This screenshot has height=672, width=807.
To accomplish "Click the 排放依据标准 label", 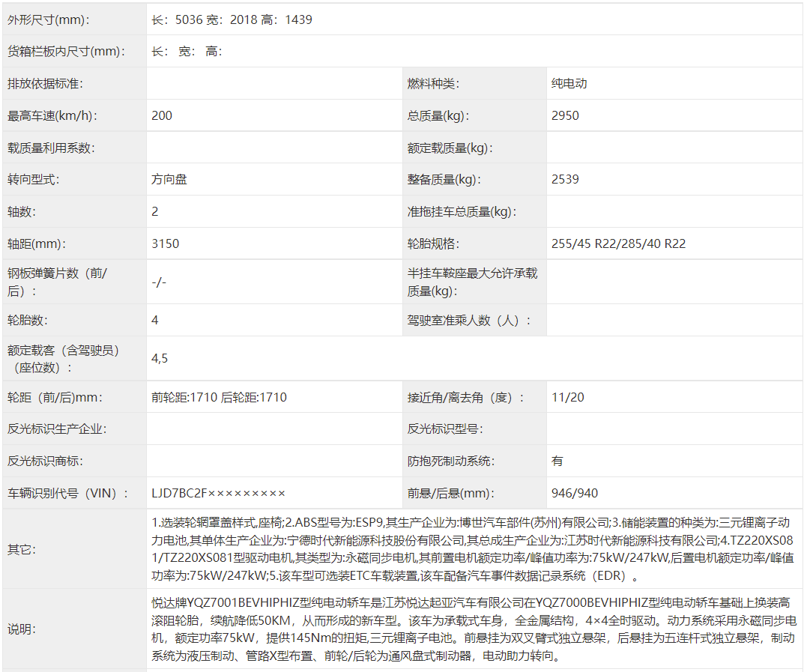I will (45, 84).
